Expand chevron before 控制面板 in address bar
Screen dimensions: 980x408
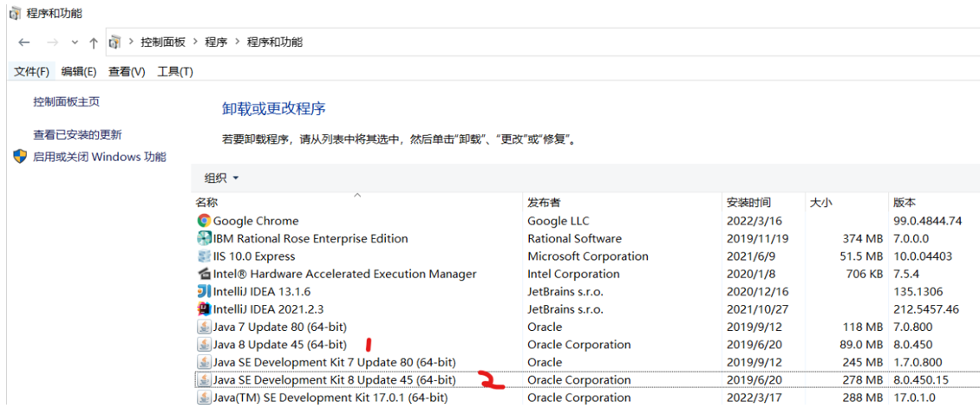(x=132, y=42)
